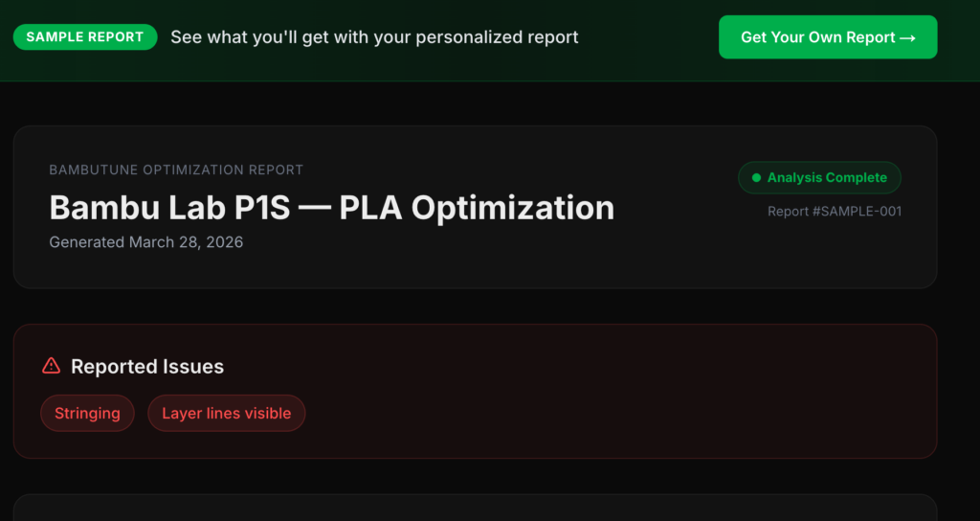The image size is (980, 521).
Task: Click the arrow in Get Your Own Report
Action: [907, 37]
